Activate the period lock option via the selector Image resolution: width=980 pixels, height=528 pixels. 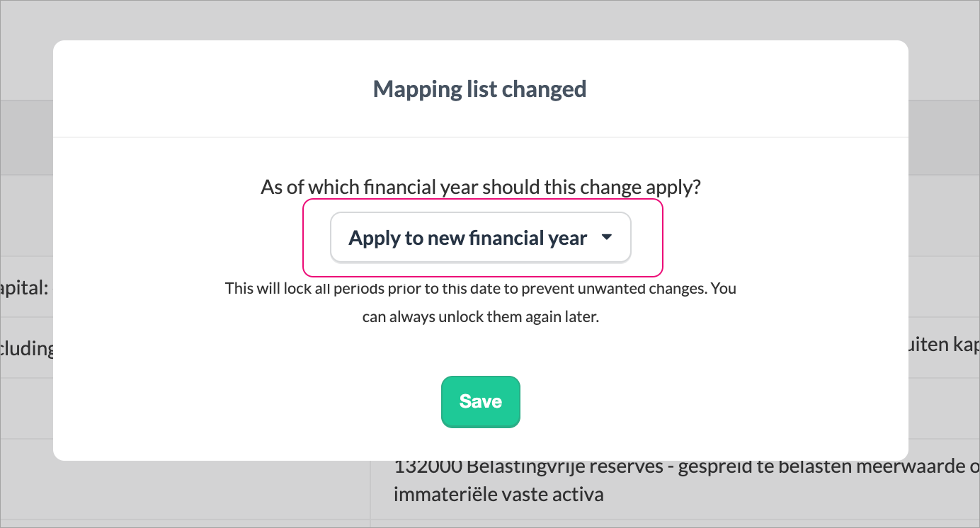(x=481, y=238)
